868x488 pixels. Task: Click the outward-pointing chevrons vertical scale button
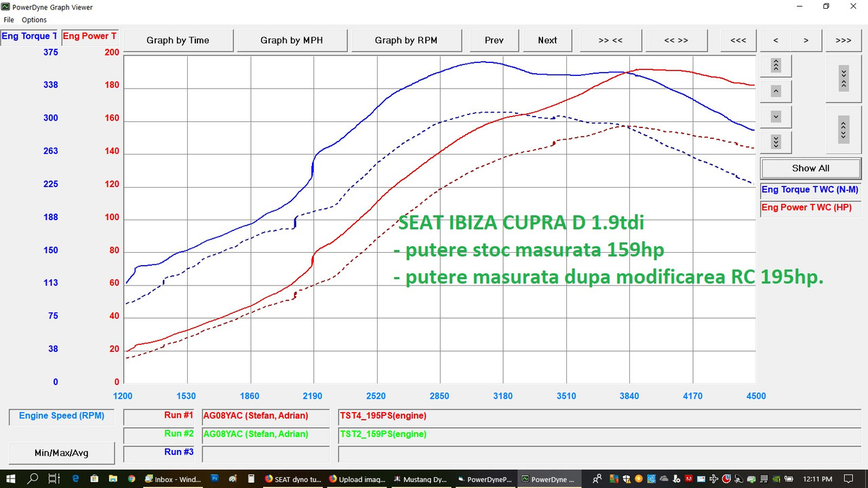pyautogui.click(x=844, y=129)
